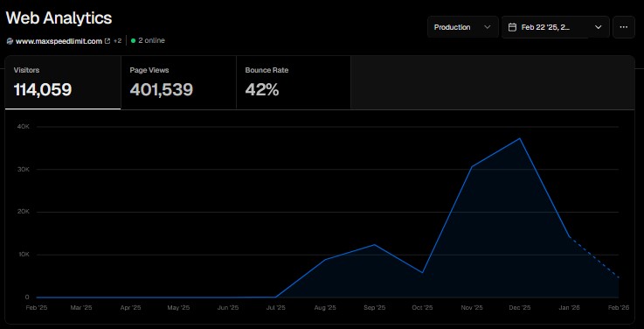
Task: Select the Page Views metric tab
Action: [x=178, y=82]
